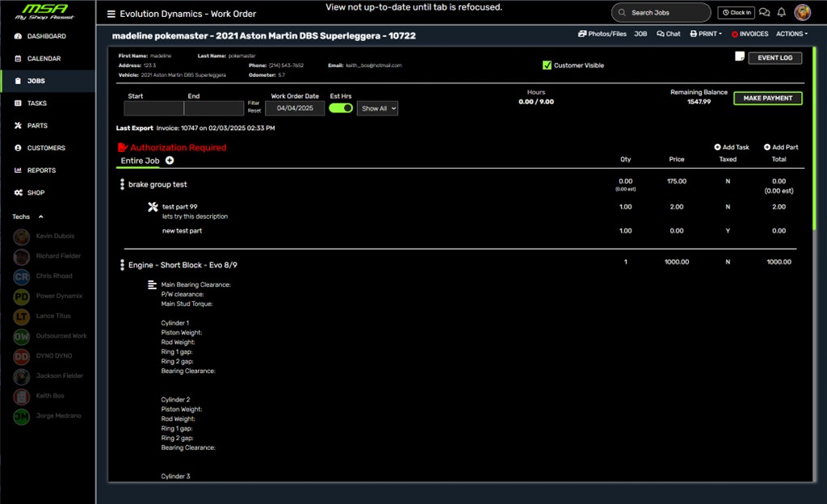
Task: Click the Clock In button
Action: pos(736,13)
